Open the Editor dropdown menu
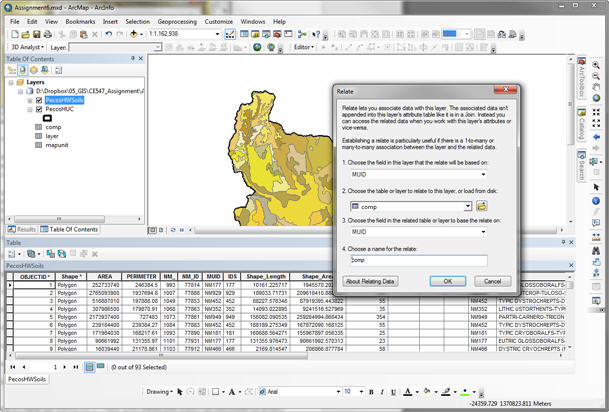609x412 pixels. coord(304,47)
